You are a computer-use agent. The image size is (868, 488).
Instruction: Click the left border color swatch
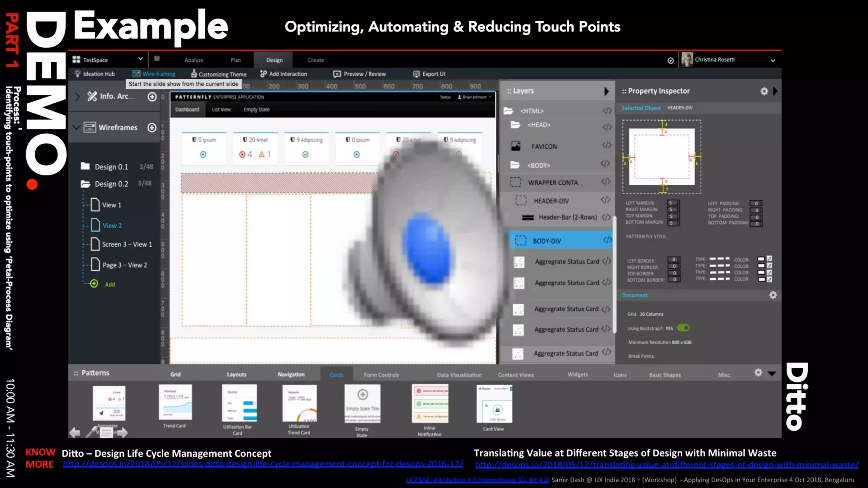pyautogui.click(x=761, y=259)
